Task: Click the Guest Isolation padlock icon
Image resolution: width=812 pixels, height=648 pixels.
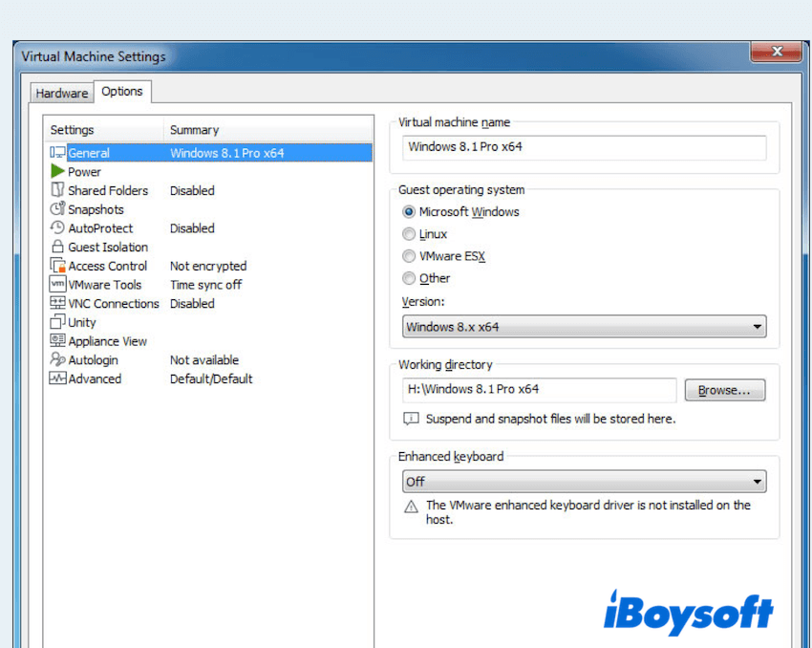Action: pyautogui.click(x=57, y=246)
